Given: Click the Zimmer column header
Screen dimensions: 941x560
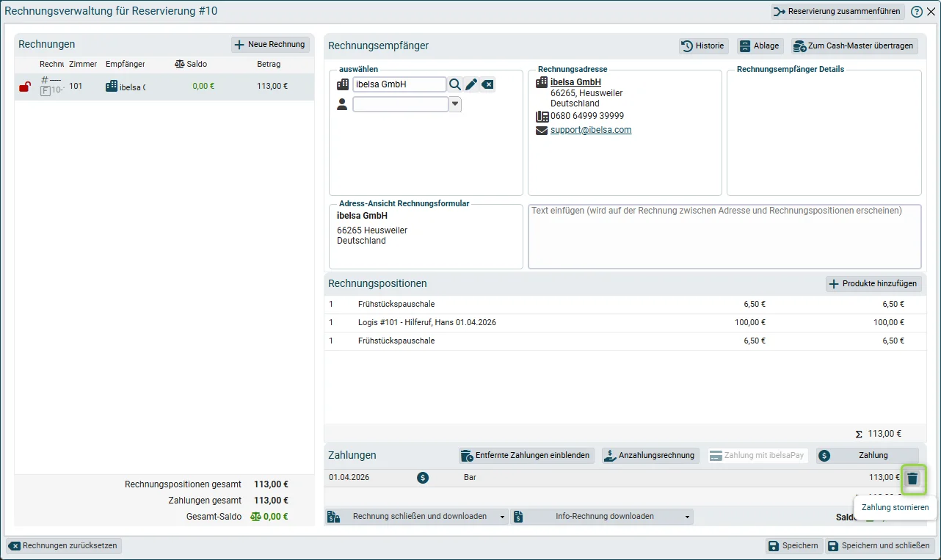Looking at the screenshot, I should pos(83,64).
